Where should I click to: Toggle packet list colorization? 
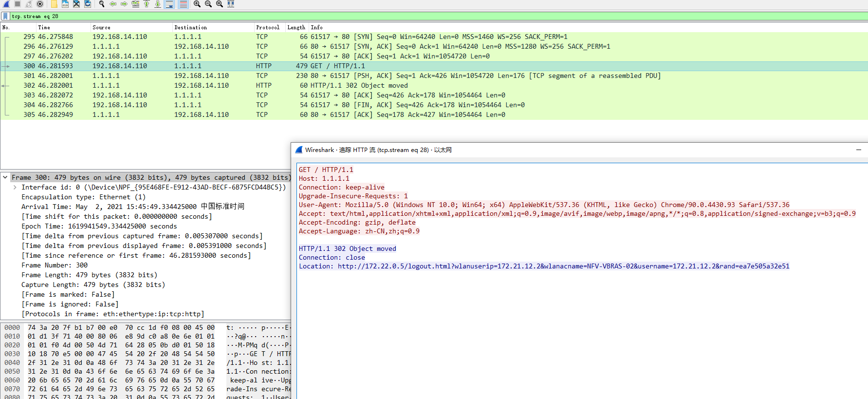pos(183,4)
